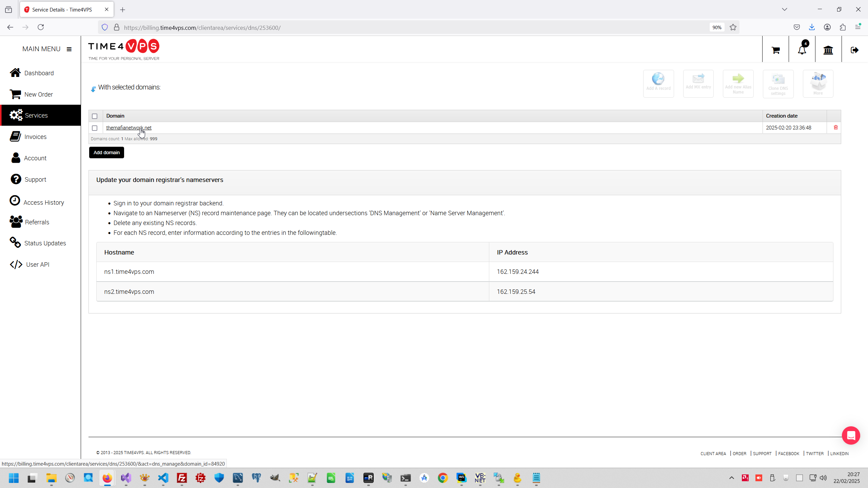Expand the browser tab list chevron
This screenshot has width=868, height=488.
[784, 9]
